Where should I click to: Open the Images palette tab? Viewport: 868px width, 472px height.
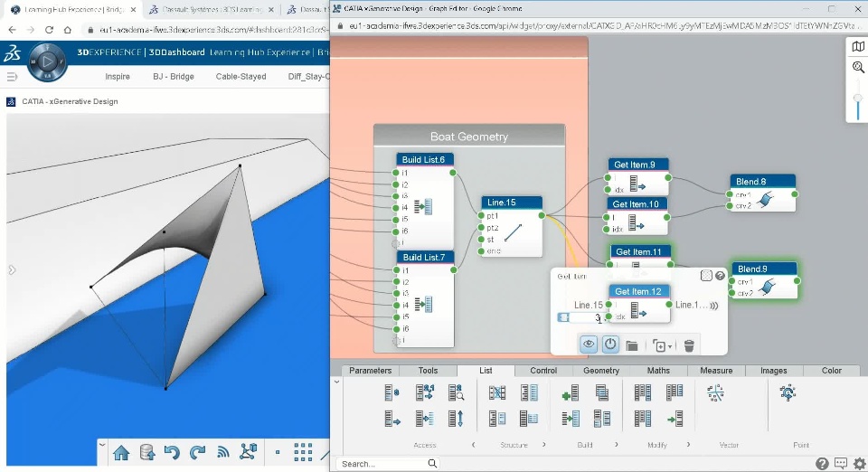click(x=774, y=371)
